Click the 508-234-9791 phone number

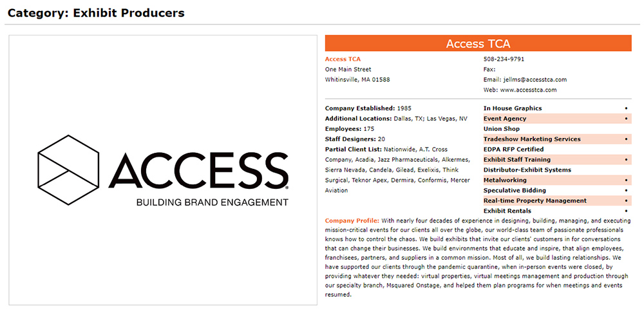(504, 59)
